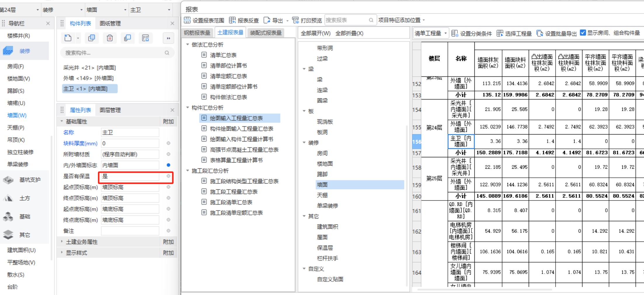Switch to the 图层管理 tab

click(x=110, y=110)
